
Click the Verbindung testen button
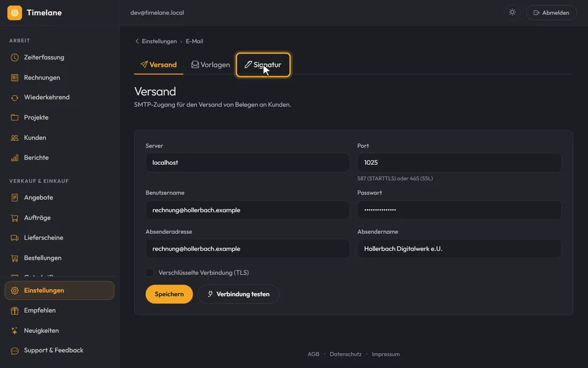point(238,294)
